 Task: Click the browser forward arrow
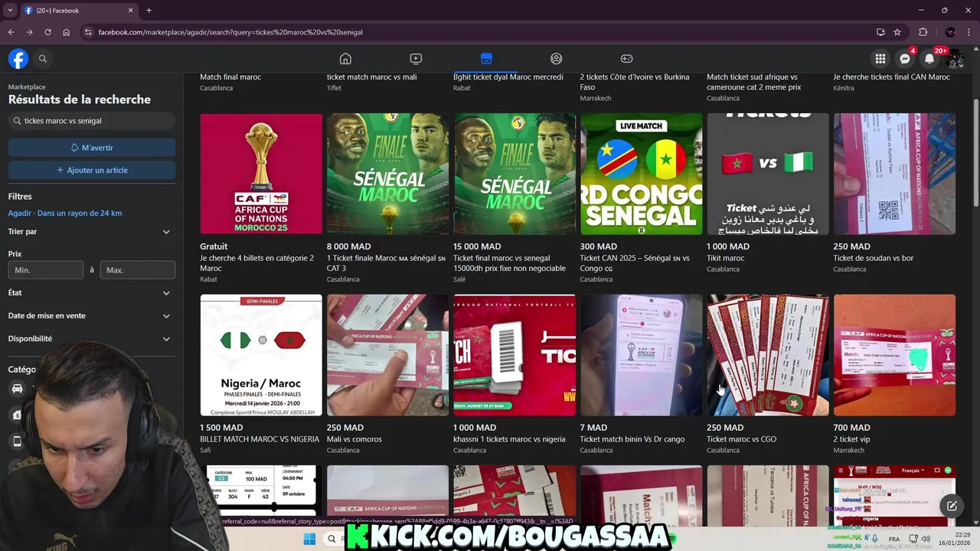[x=29, y=32]
